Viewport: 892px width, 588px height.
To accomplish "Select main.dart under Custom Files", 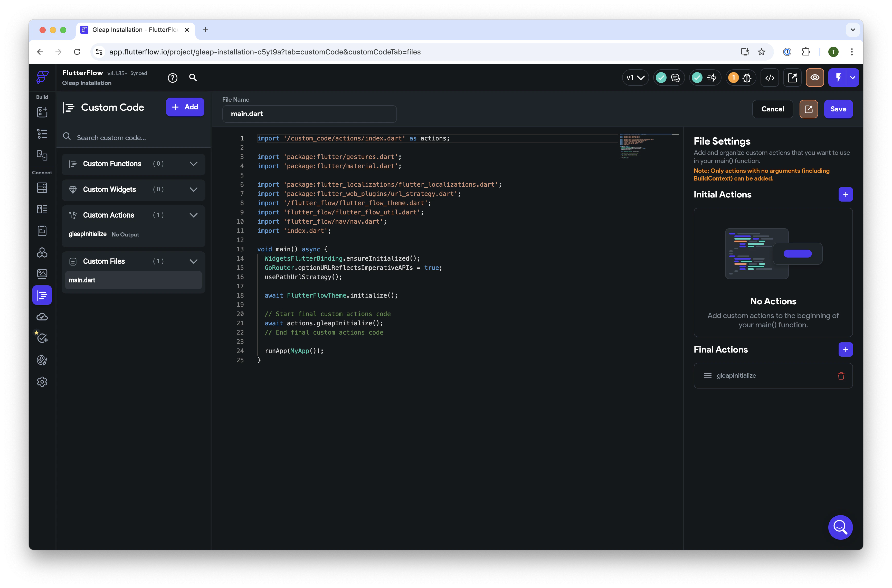I will click(x=134, y=280).
